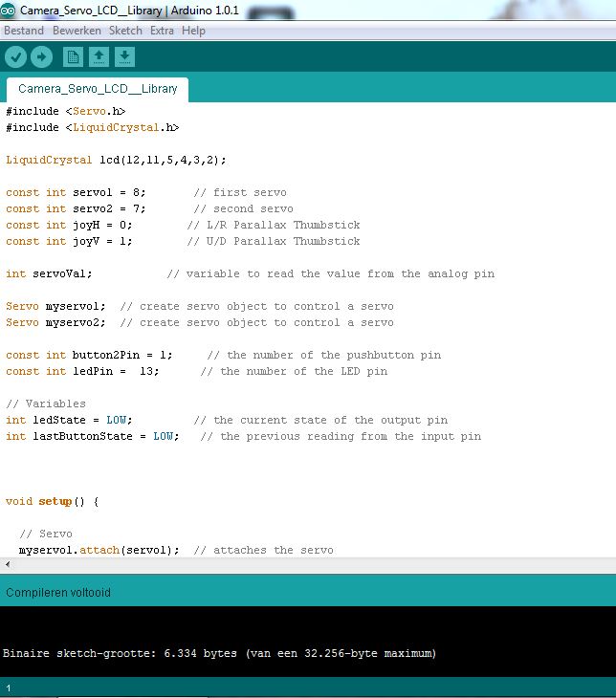Click the '// Servo' comment inside setup
The height and width of the screenshot is (698, 616).
[x=45, y=534]
